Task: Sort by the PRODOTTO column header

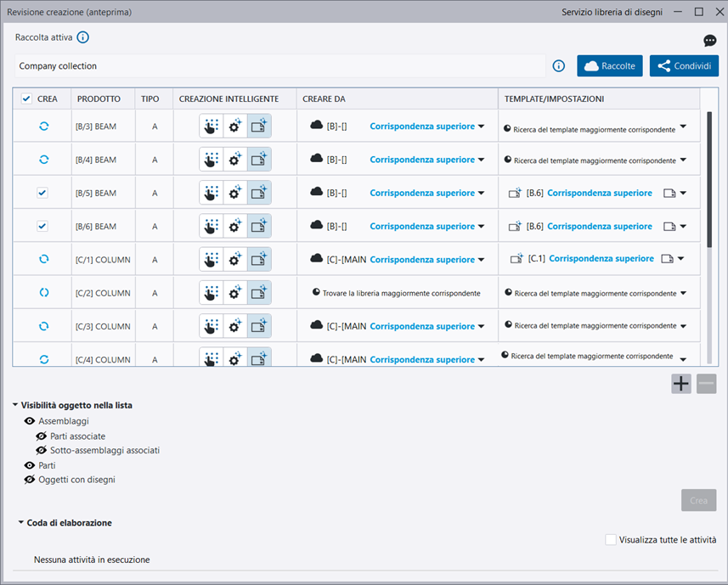Action: pyautogui.click(x=99, y=99)
